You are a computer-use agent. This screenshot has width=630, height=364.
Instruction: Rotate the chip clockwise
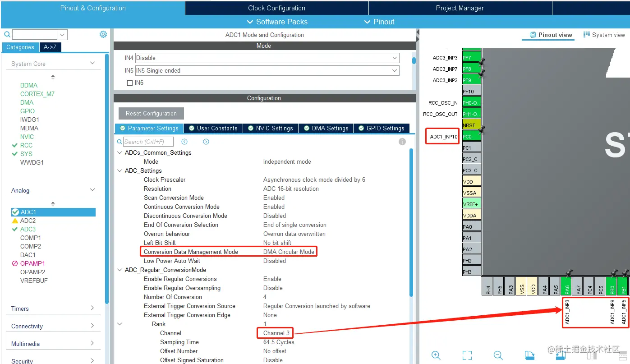529,355
